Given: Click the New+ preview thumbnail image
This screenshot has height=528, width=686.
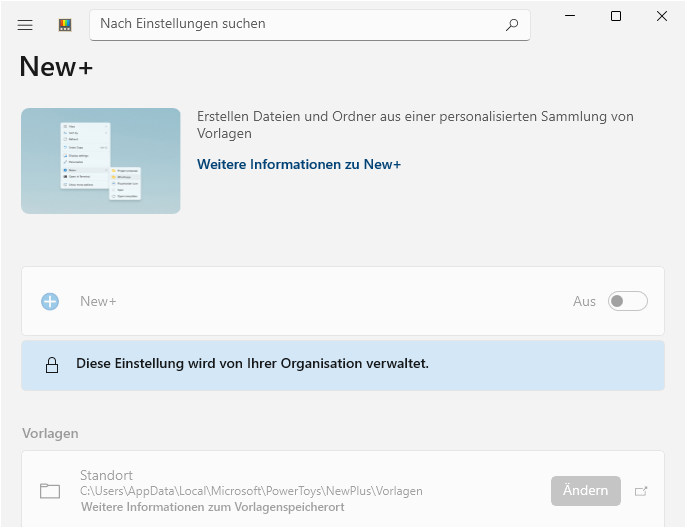Looking at the screenshot, I should 101,161.
